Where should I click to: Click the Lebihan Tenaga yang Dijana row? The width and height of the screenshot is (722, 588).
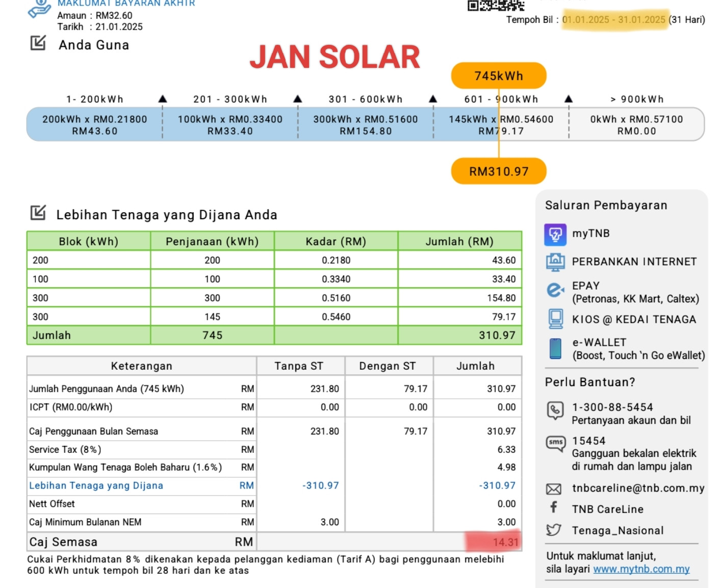[96, 485]
